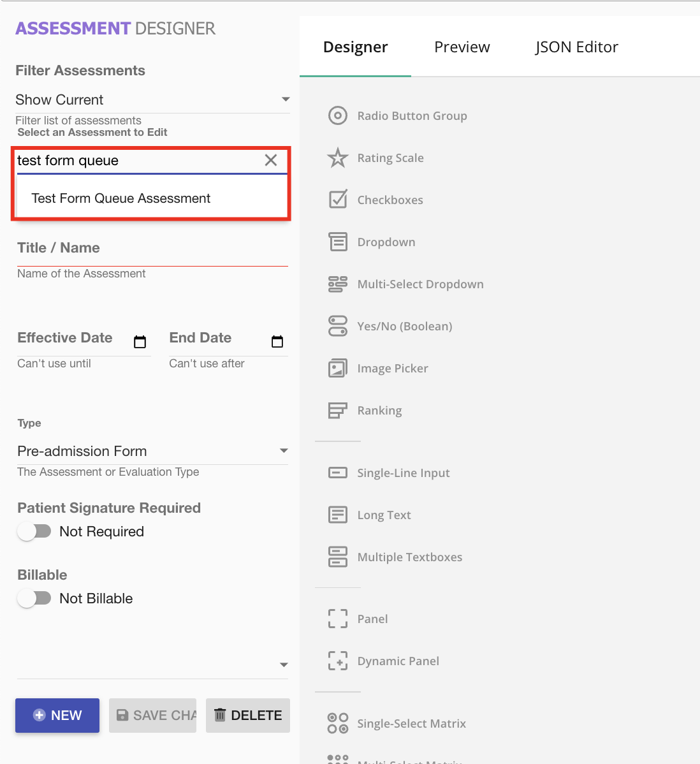700x764 pixels.
Task: Open the Effective Date calendar icon
Action: pos(140,342)
